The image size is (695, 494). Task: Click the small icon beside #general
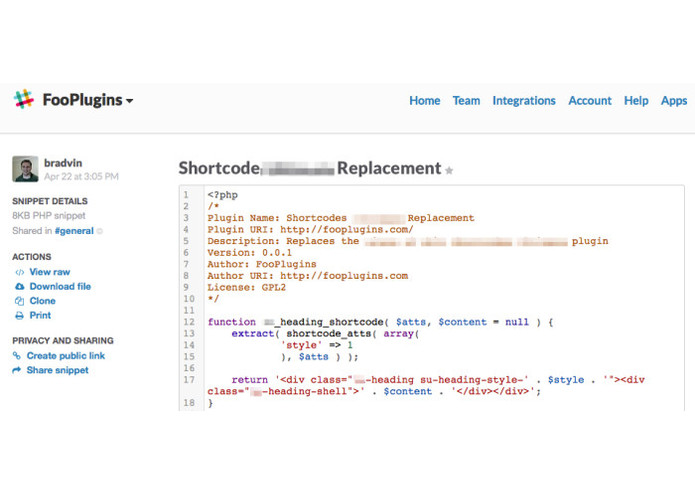click(100, 231)
